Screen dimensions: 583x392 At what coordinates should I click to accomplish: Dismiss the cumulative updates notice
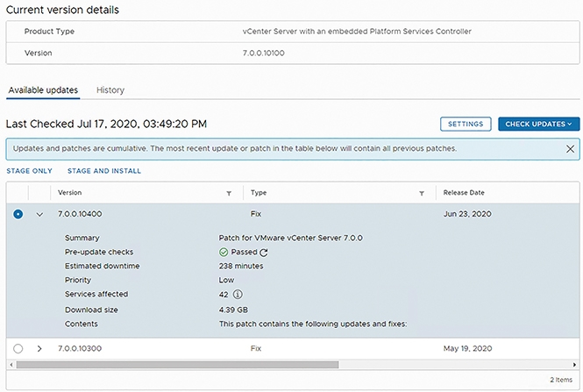tap(570, 149)
